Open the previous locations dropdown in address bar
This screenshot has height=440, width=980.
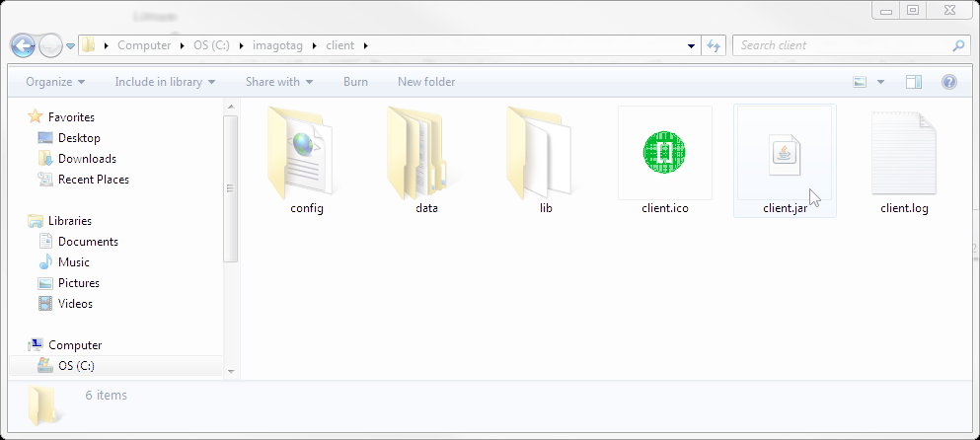(691, 45)
